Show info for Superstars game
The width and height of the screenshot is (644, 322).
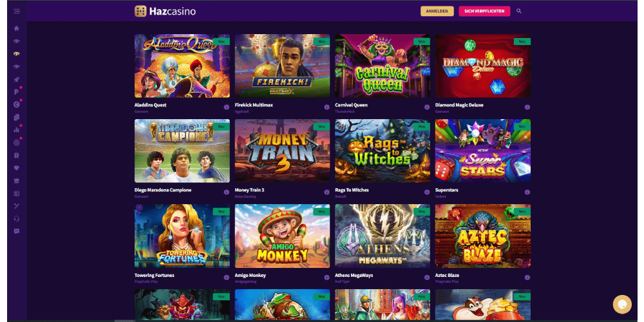point(527,192)
